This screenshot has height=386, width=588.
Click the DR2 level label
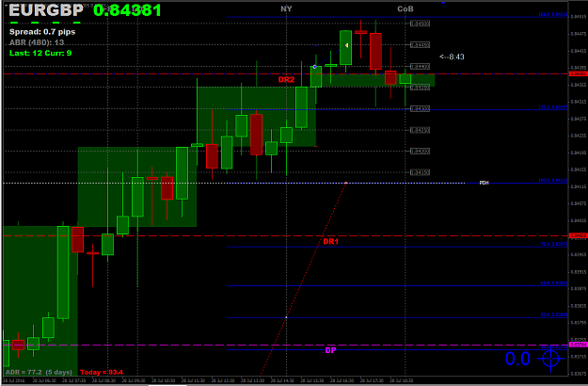point(287,79)
